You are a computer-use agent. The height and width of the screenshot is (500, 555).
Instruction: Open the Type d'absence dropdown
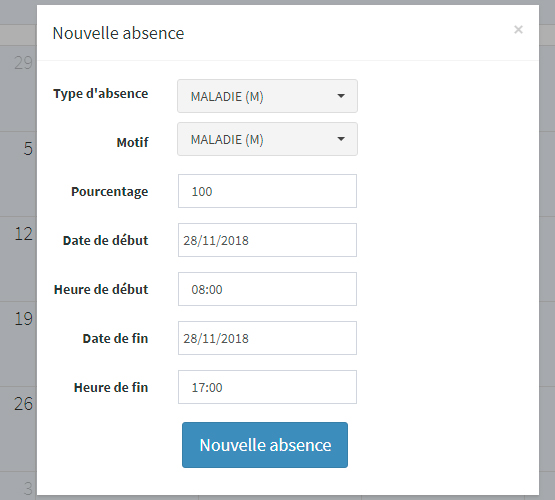click(x=267, y=96)
